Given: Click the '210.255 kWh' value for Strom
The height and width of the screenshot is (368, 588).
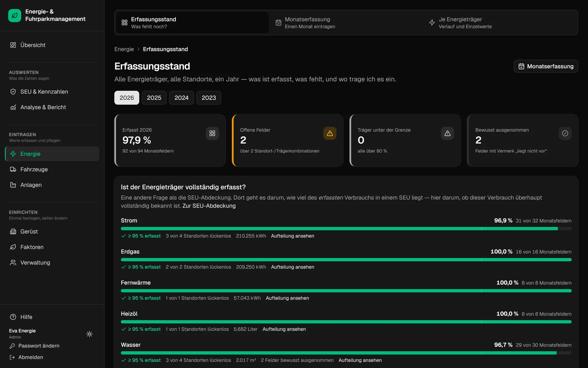Looking at the screenshot, I should 251,236.
